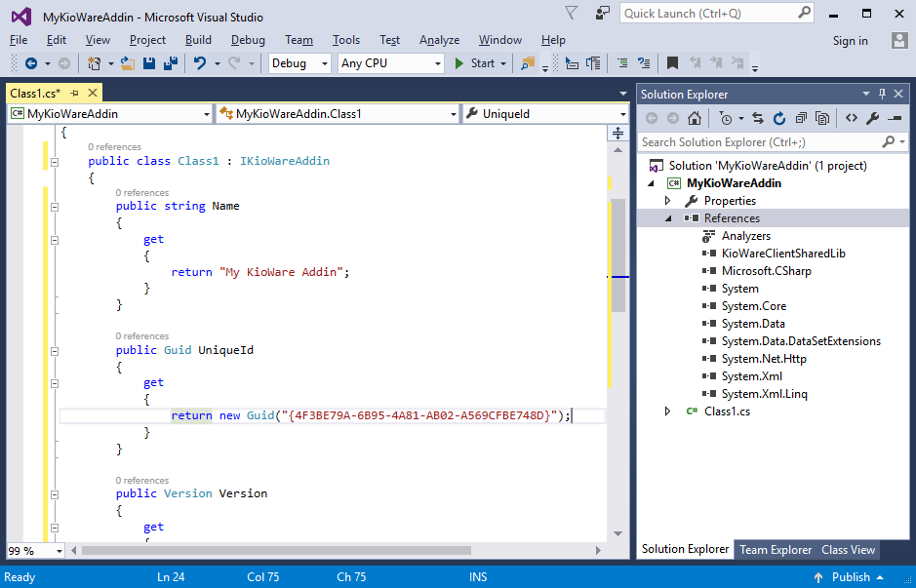The height and width of the screenshot is (588, 916).
Task: Collapse the Name property outline
Action: 55,207
